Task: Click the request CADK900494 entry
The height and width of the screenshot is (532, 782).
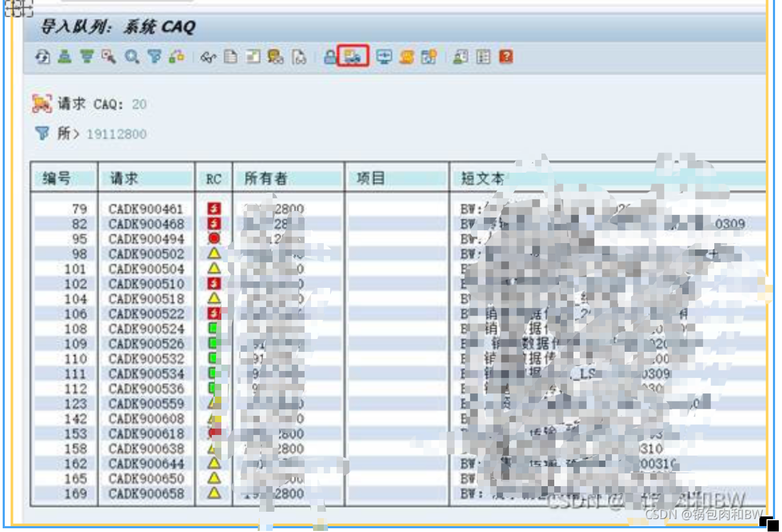Action: 146,239
